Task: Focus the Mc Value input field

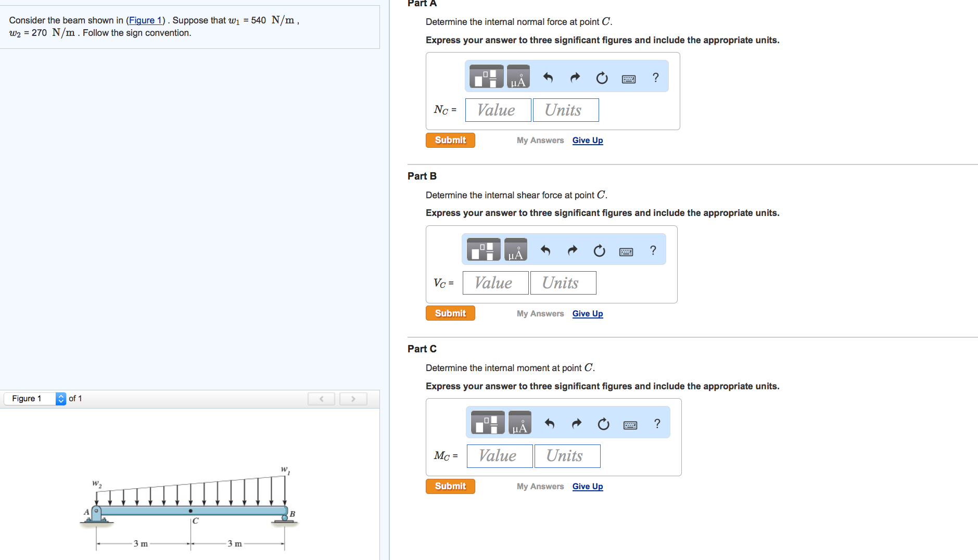Action: [500, 456]
